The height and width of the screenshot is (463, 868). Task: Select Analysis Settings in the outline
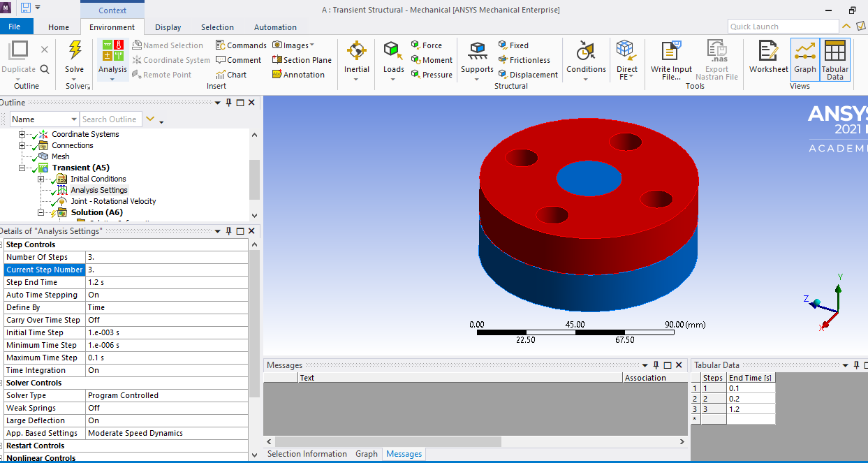pyautogui.click(x=99, y=190)
